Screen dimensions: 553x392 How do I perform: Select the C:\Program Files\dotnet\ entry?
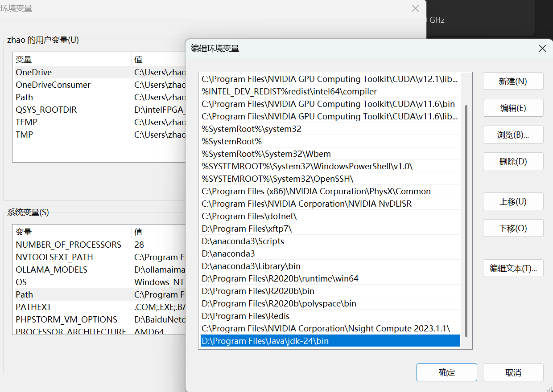pyautogui.click(x=330, y=216)
